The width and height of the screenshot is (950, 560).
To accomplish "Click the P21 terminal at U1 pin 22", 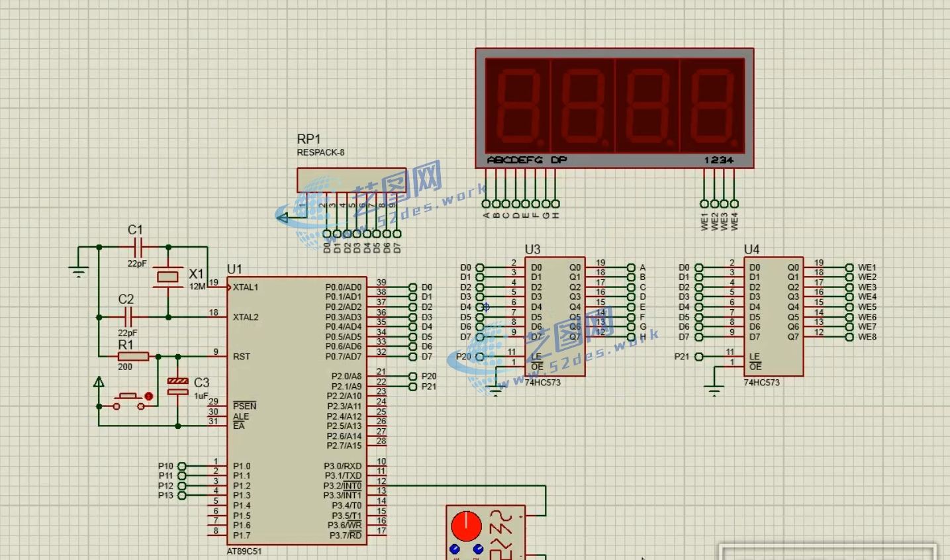I will click(x=413, y=386).
